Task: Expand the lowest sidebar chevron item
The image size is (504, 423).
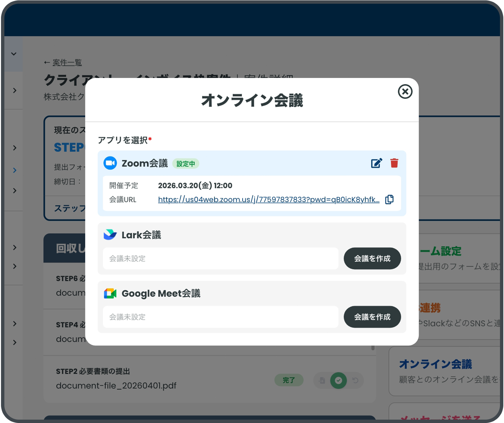Action: pyautogui.click(x=14, y=343)
